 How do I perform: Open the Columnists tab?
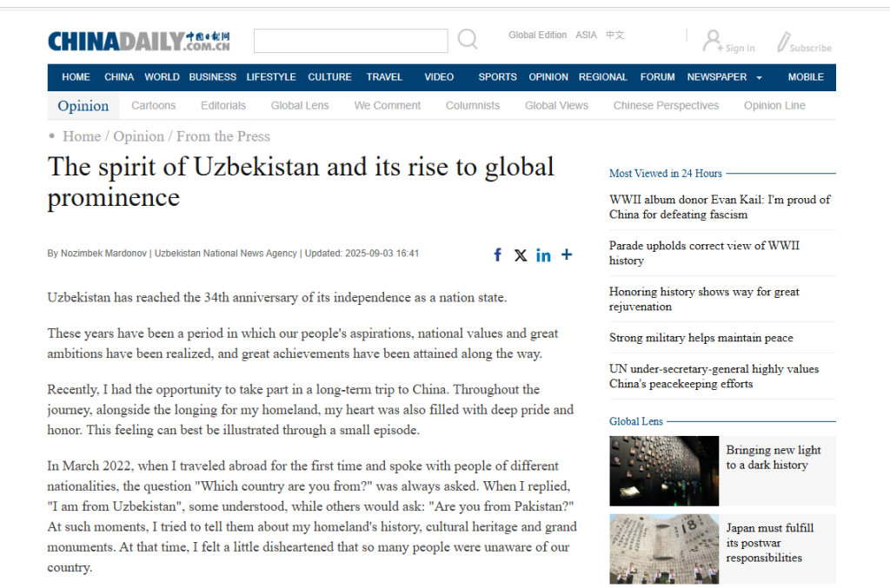[472, 106]
